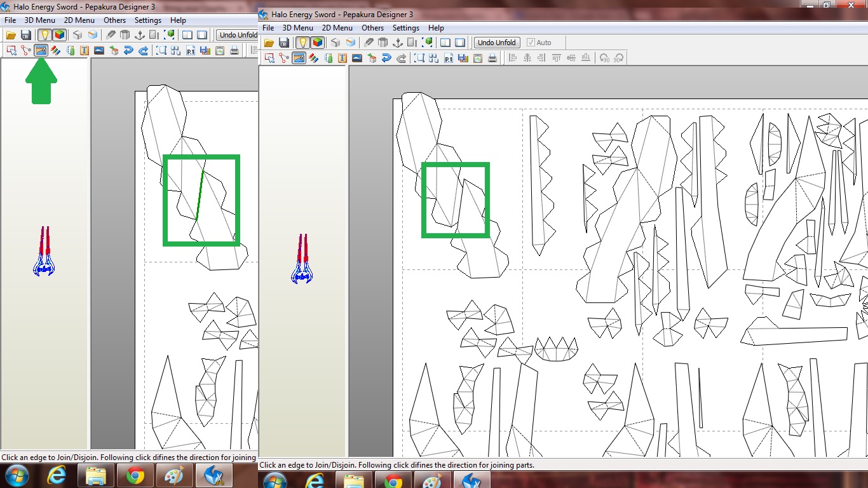Click the printer icon in right window
868x488 pixels.
click(x=492, y=58)
